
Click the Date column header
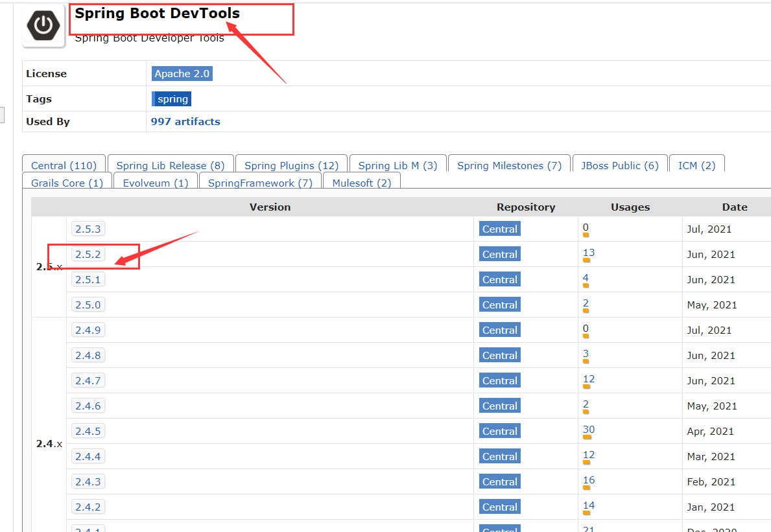(x=735, y=207)
